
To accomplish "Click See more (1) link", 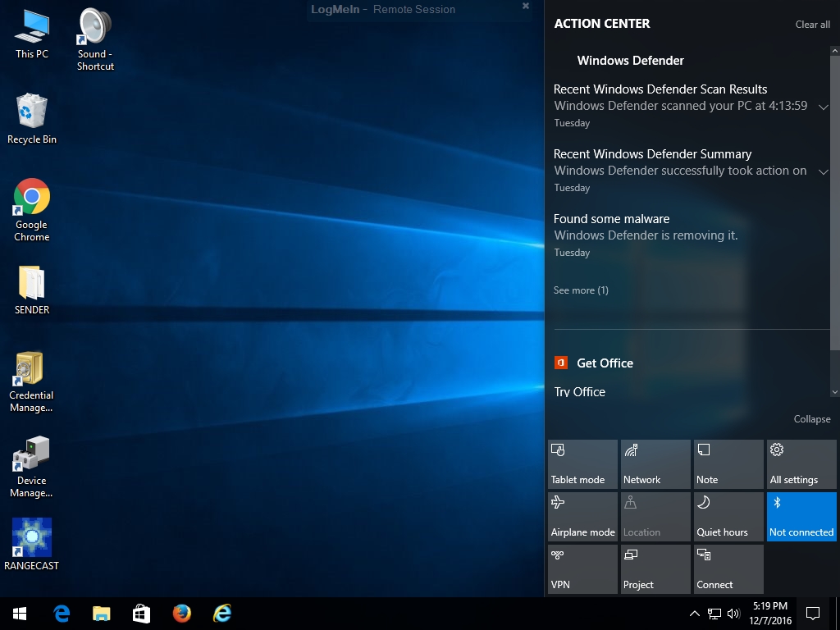I will coord(581,290).
